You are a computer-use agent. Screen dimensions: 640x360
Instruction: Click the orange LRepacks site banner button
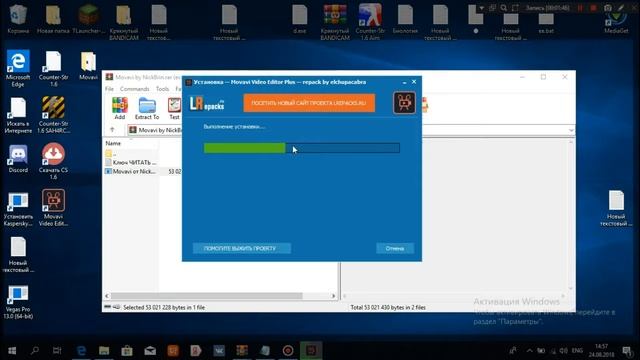[x=309, y=103]
